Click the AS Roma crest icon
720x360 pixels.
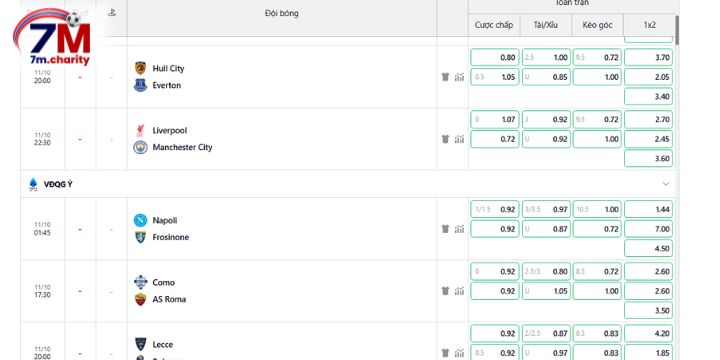click(140, 299)
